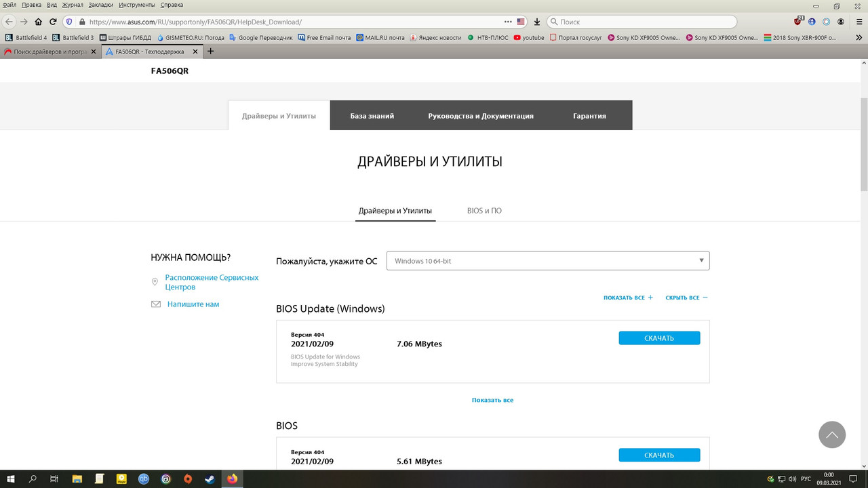Open Firefox account avatar icon

coord(841,22)
